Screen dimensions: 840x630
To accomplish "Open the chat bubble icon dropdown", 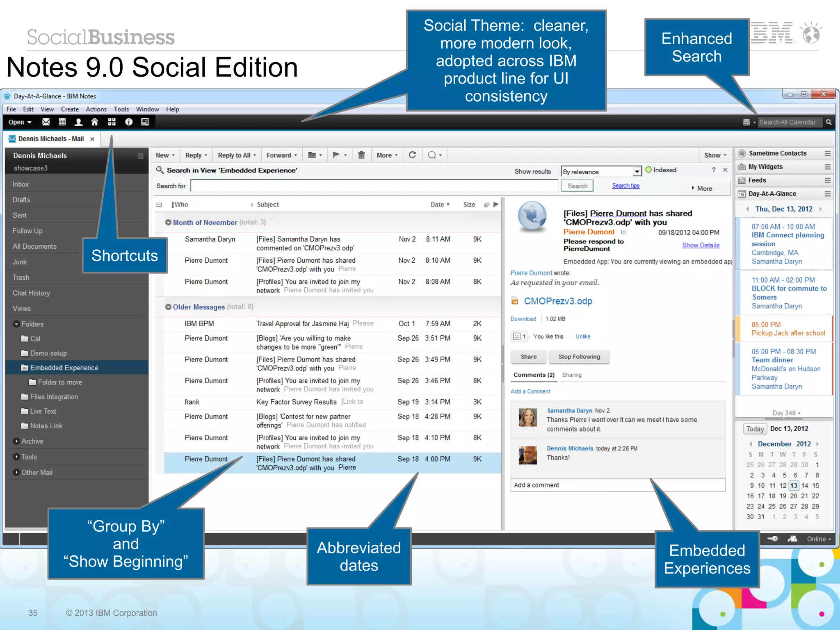I will [x=435, y=155].
